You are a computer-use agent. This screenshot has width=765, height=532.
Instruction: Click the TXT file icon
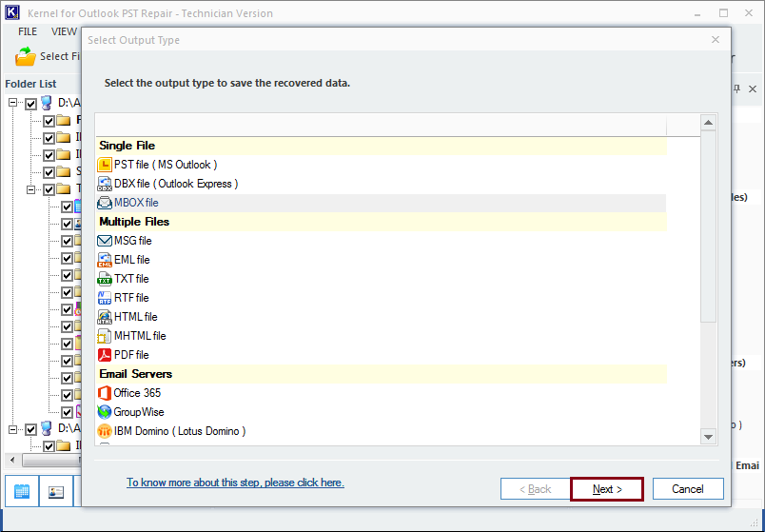tap(105, 279)
